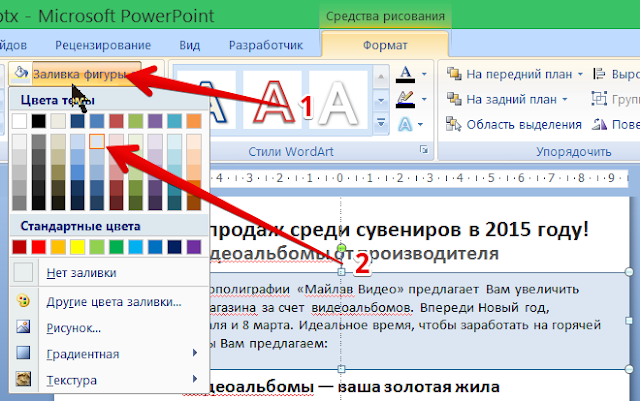Pick the highlighted light blue tint swatch
The width and height of the screenshot is (640, 401).
97,141
